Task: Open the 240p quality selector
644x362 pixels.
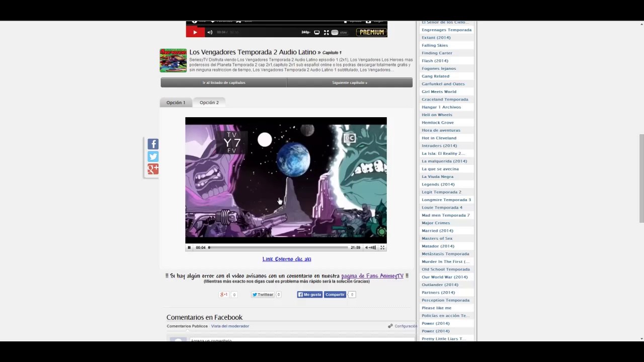Action: (305, 32)
